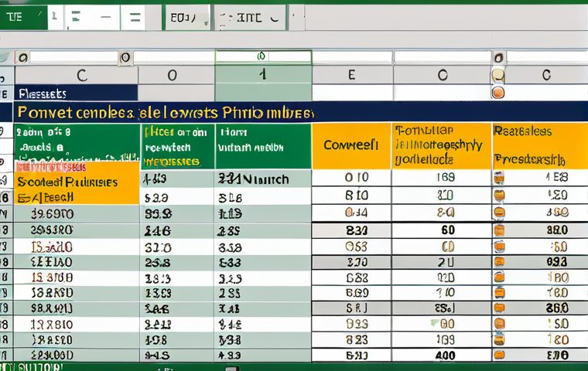588x371 pixels.
Task: Click the B 10 cell under Conveesi
Action: [351, 196]
